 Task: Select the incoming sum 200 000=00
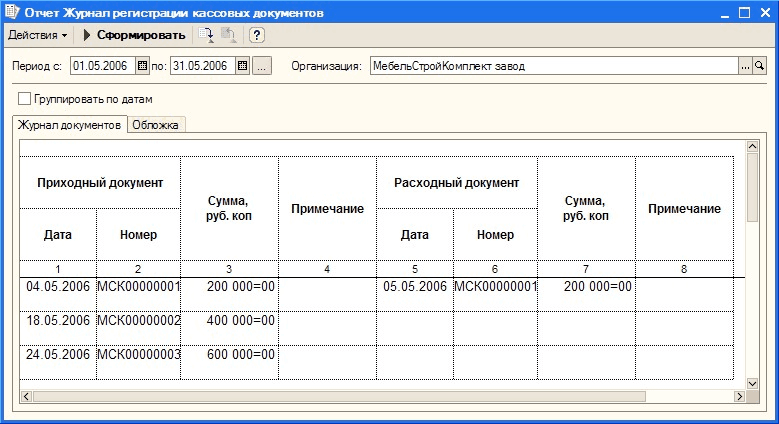click(x=229, y=295)
